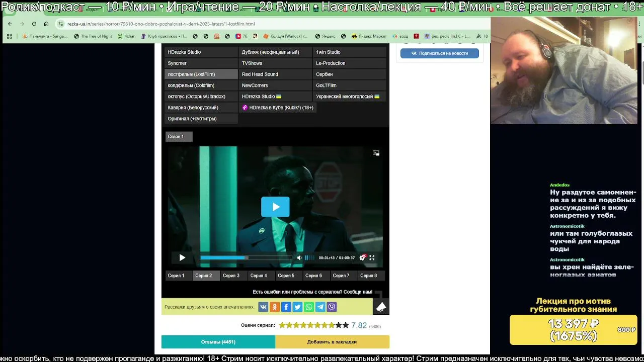Select TVShows translation

(x=275, y=63)
